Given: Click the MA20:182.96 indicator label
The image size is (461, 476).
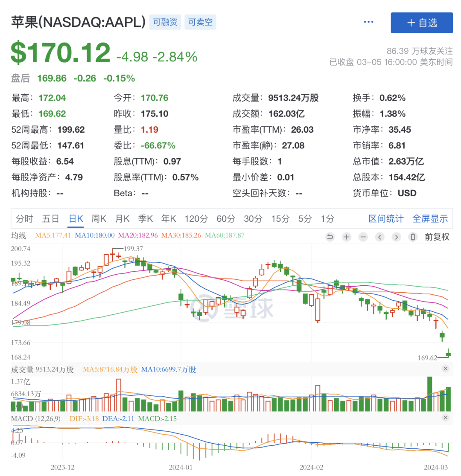Looking at the screenshot, I should point(138,235).
